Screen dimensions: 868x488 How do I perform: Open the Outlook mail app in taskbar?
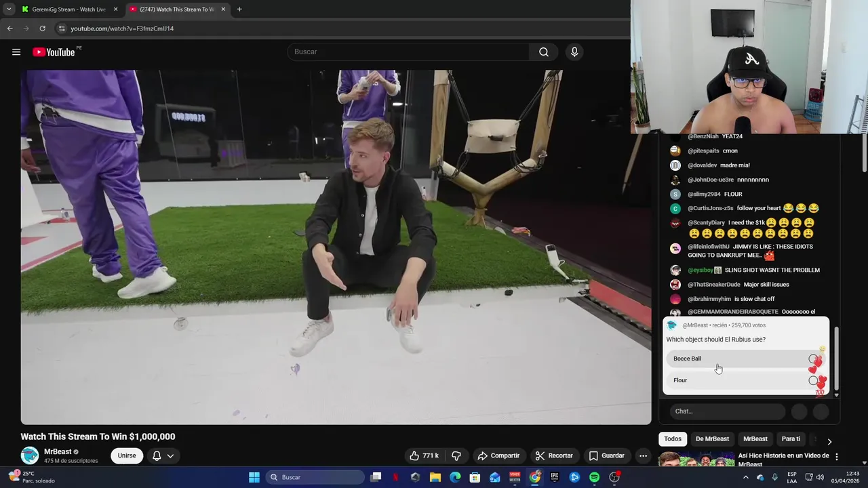[495, 477]
